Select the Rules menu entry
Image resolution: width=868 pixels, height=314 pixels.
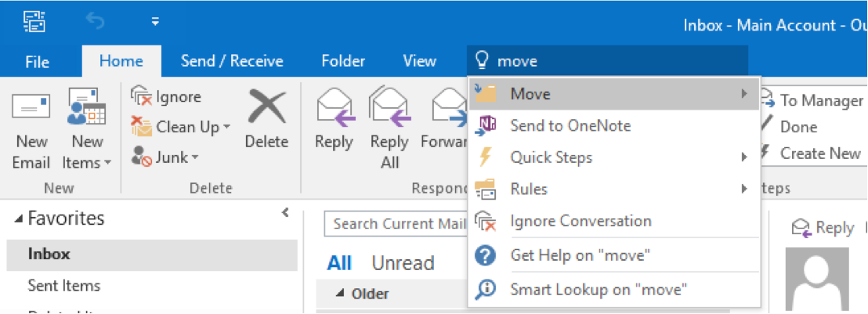point(614,189)
